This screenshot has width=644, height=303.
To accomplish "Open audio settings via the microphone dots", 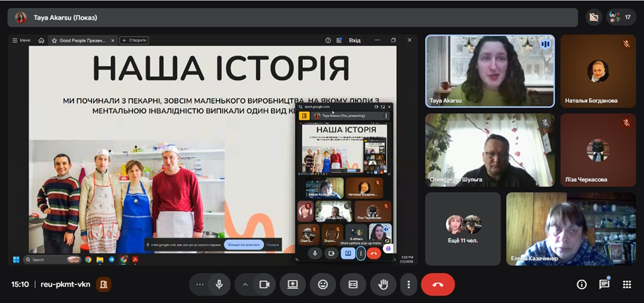I will [200, 284].
